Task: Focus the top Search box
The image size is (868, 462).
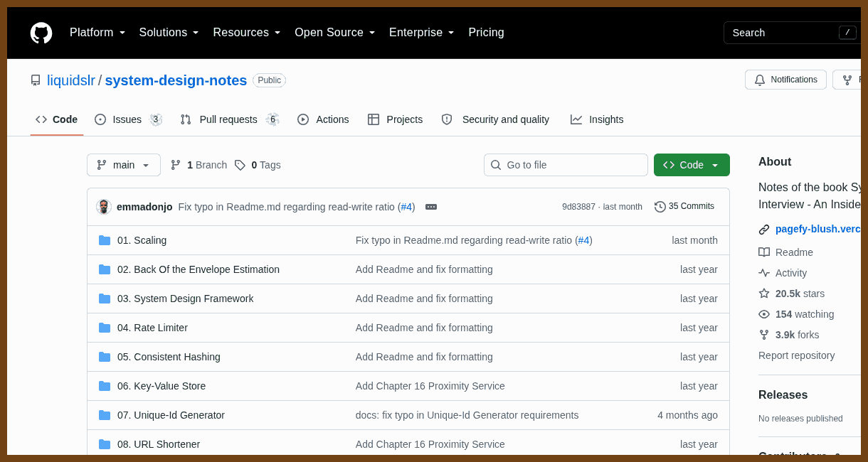Action: (792, 33)
